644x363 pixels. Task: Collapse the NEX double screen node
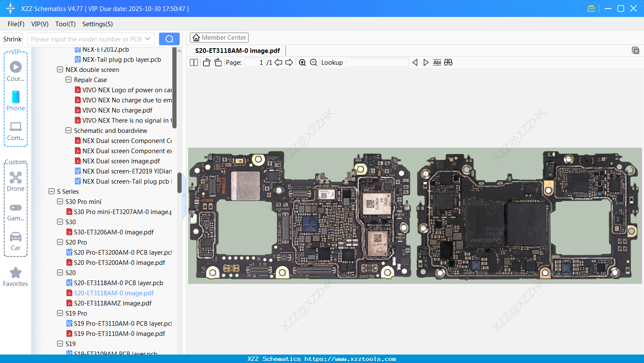coord(60,70)
